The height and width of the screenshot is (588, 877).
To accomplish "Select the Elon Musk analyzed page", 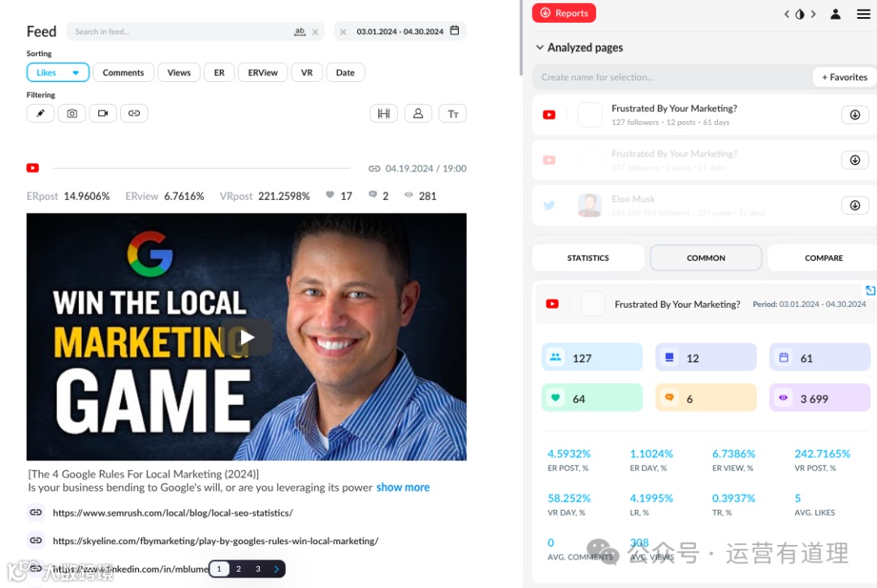I will pos(703,205).
